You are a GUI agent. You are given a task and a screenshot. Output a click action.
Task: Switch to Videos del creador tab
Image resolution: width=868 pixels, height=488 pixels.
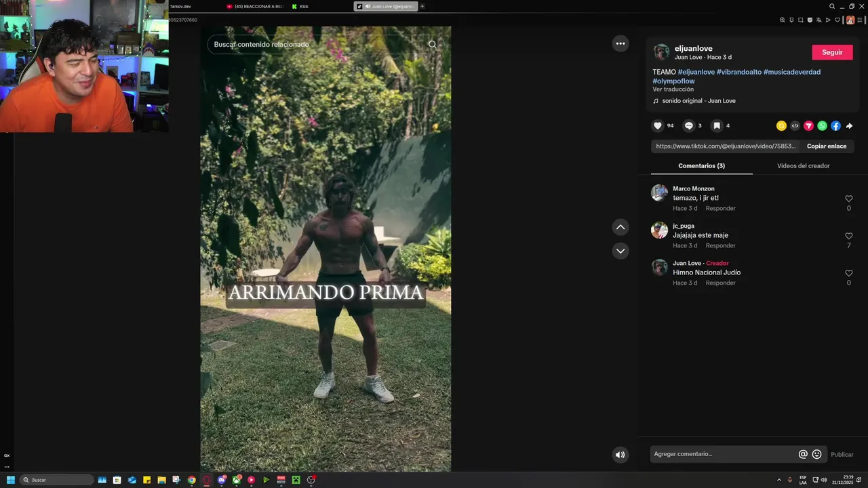803,165
